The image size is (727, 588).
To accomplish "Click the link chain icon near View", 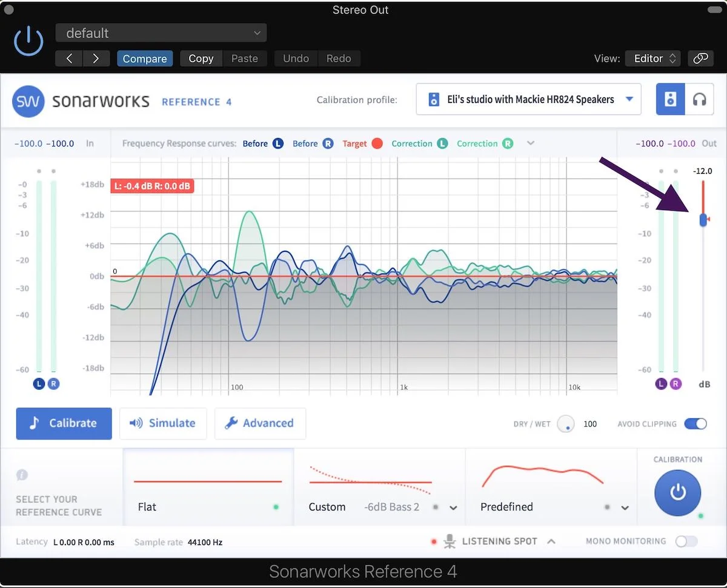I will (700, 58).
